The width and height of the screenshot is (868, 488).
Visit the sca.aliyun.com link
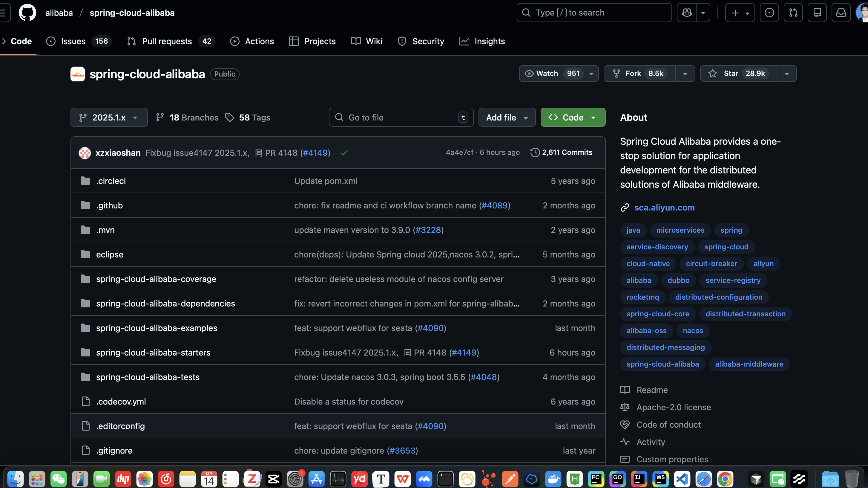[x=664, y=208]
